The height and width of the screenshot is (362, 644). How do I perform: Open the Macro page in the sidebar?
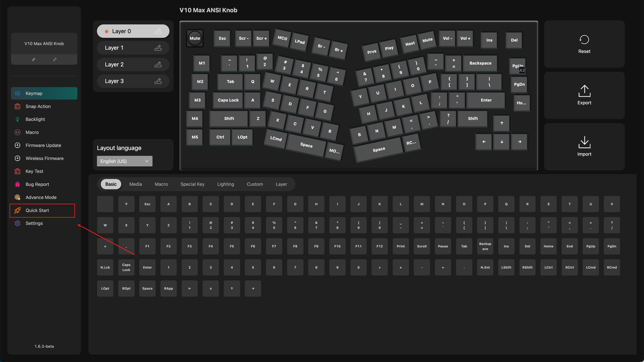click(x=32, y=132)
